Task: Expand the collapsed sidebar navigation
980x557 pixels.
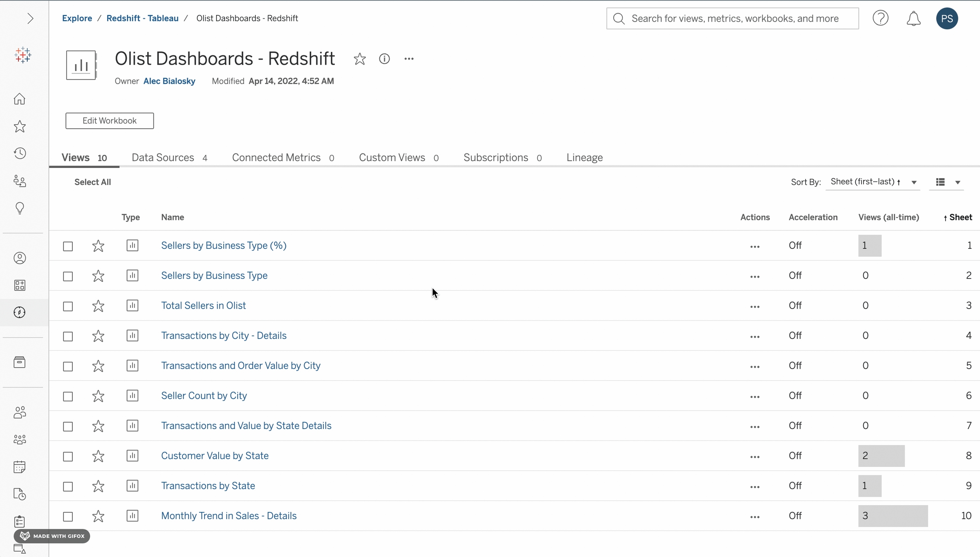Action: coord(30,19)
